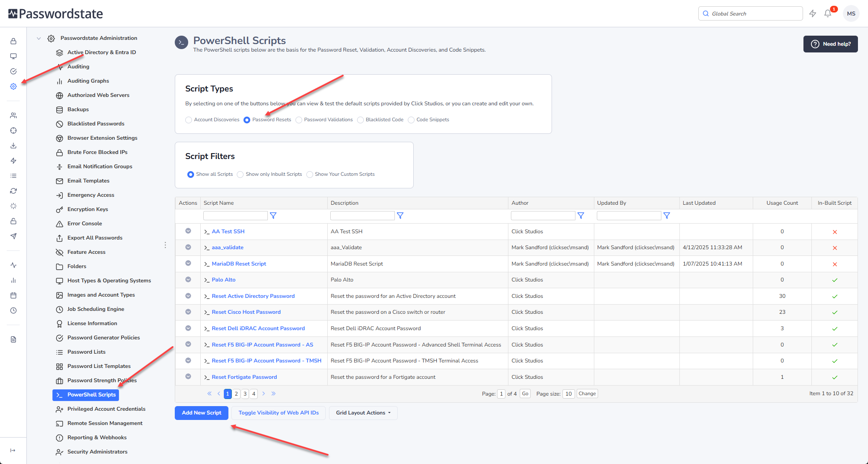Click the circled checkmark sidebar icon

tap(13, 71)
